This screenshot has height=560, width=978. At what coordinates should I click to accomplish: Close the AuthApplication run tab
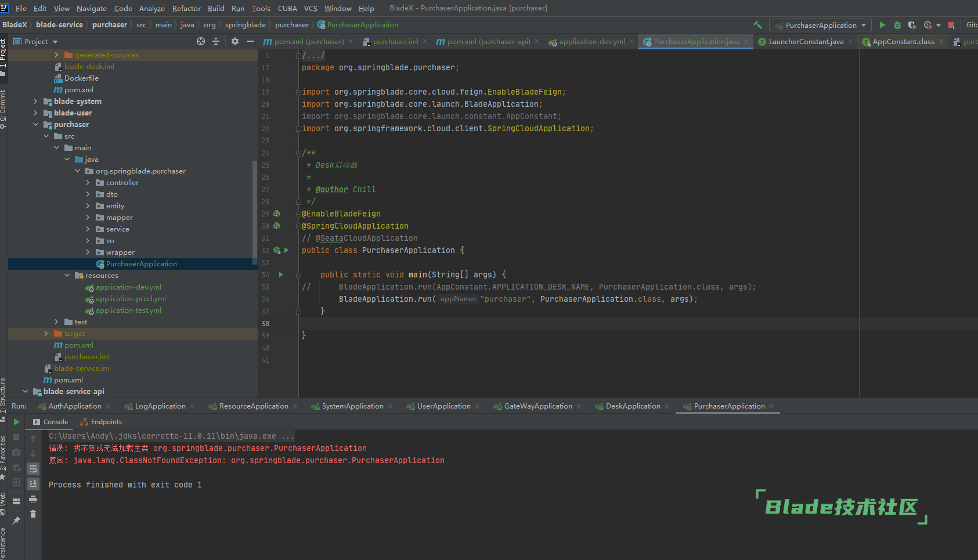click(x=109, y=406)
